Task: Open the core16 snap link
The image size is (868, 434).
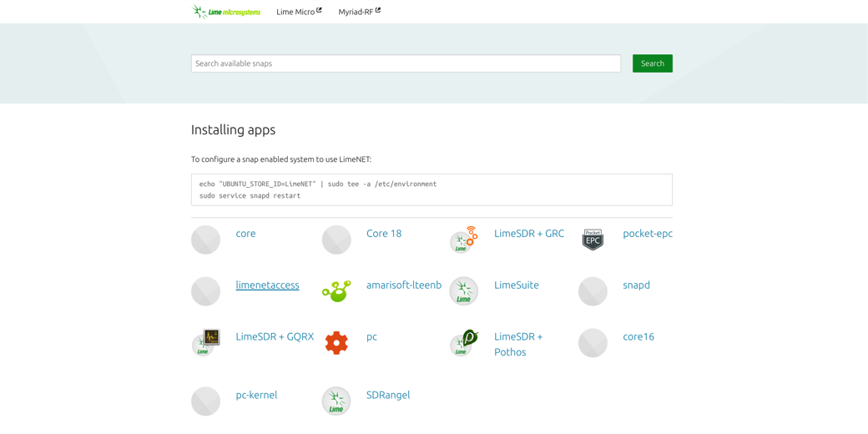Action: (638, 336)
